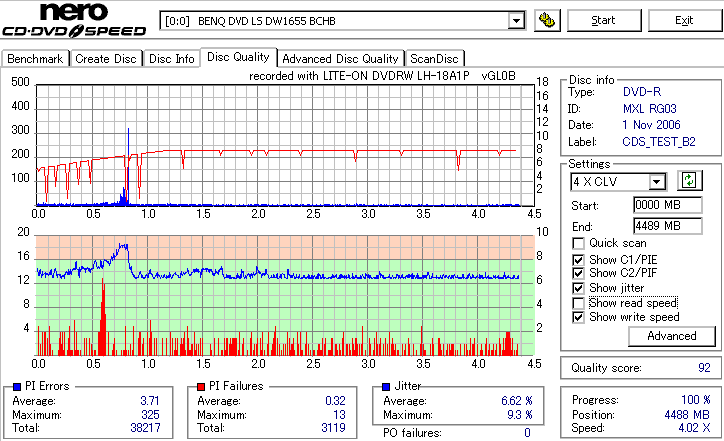Click the PI Failures average 0.32
724x441 pixels.
coord(335,401)
